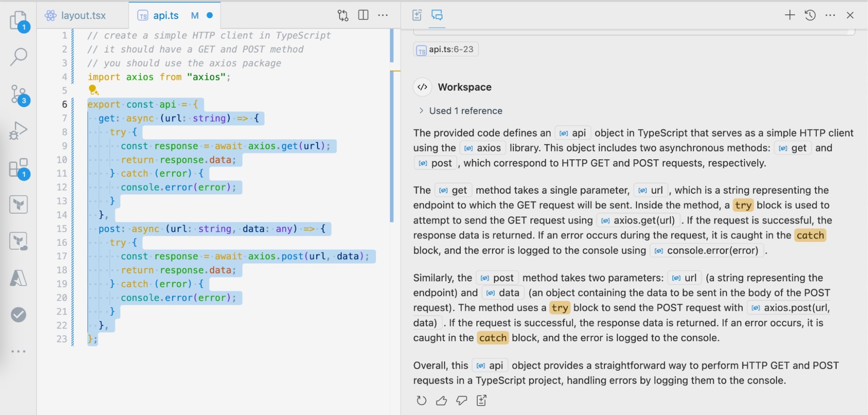Click thumbs down on the chat response
This screenshot has height=415, width=868.
(x=462, y=401)
